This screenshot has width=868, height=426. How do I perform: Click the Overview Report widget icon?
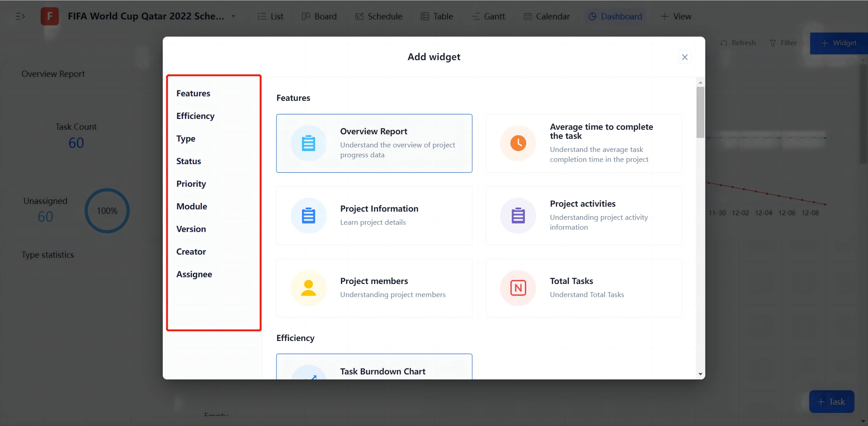pyautogui.click(x=308, y=143)
